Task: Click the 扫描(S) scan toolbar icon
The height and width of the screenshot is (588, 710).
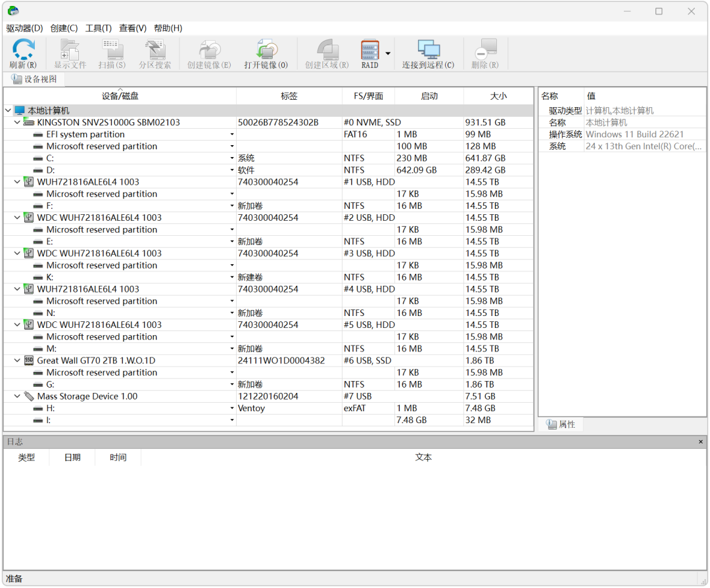Action: click(x=112, y=53)
